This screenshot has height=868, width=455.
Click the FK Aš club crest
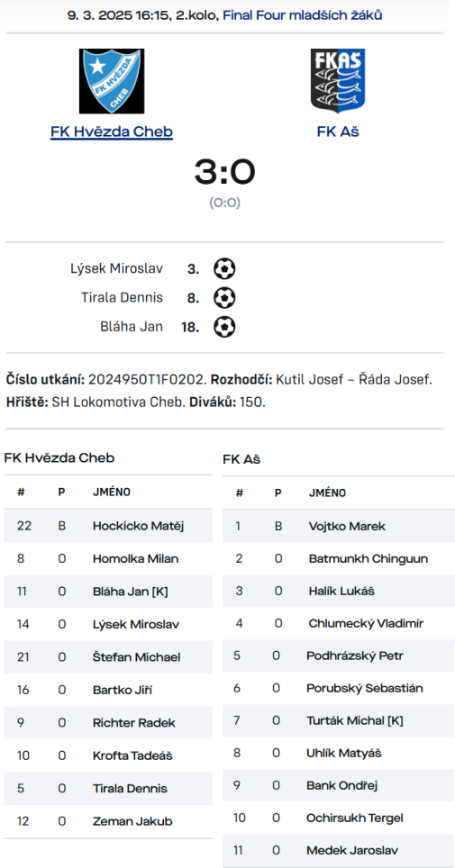tap(338, 81)
